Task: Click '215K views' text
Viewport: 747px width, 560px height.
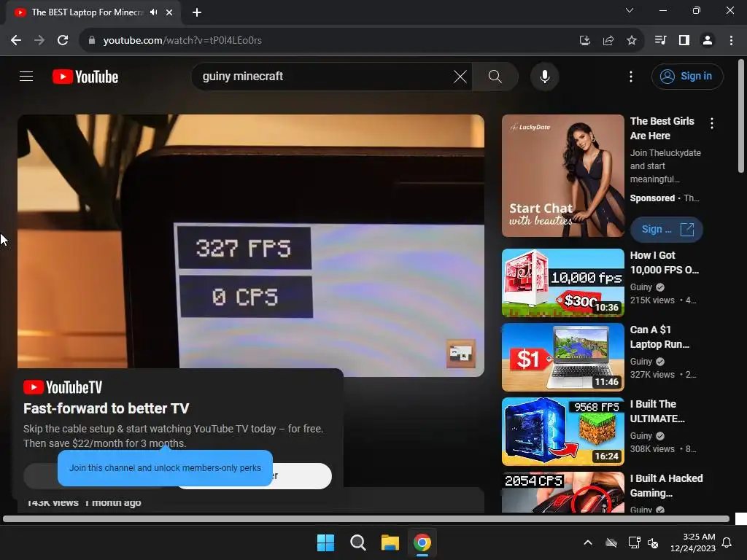Action: (652, 300)
